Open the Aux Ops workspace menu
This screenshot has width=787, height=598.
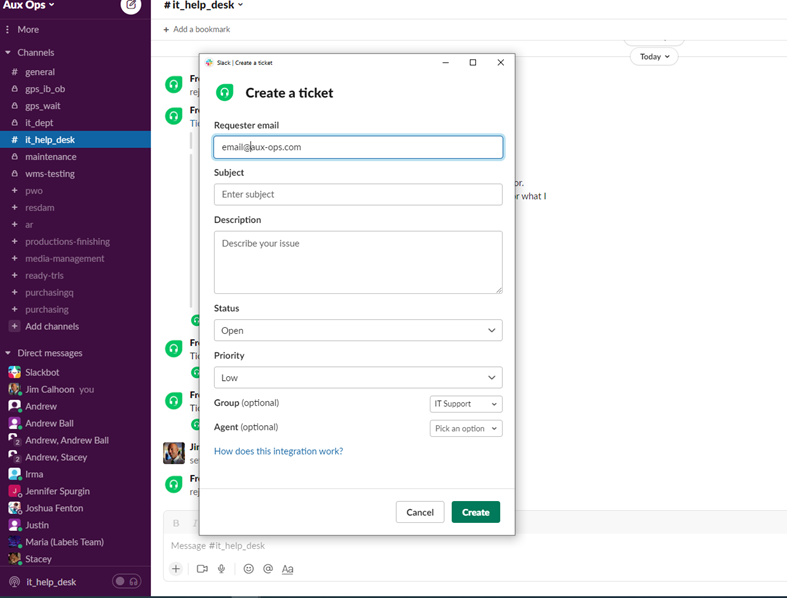[x=28, y=5]
